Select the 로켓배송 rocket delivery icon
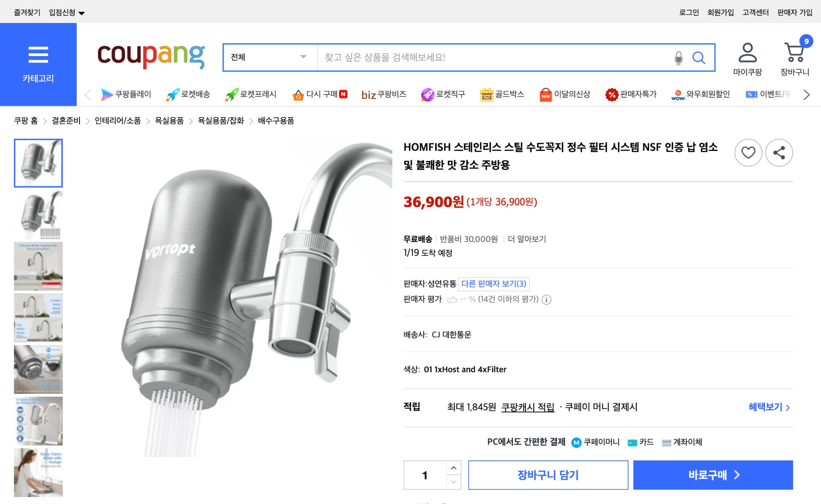This screenshot has width=821, height=504. (x=173, y=94)
